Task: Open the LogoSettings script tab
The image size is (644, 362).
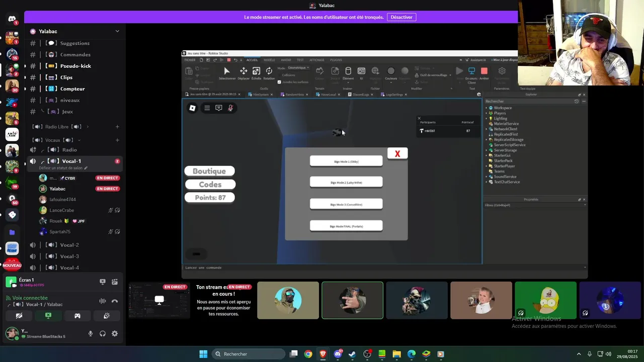Action: tap(394, 95)
